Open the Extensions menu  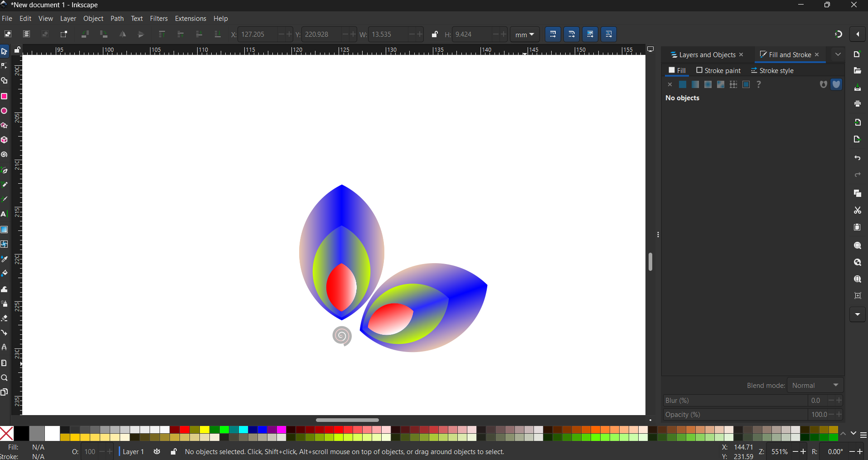click(x=190, y=19)
